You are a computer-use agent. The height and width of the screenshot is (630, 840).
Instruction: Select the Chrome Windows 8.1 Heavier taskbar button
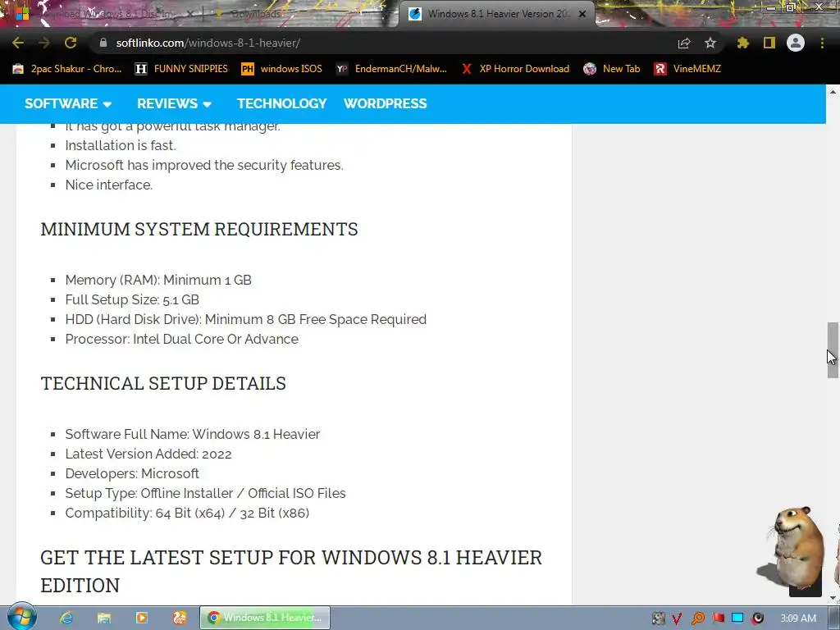(265, 618)
